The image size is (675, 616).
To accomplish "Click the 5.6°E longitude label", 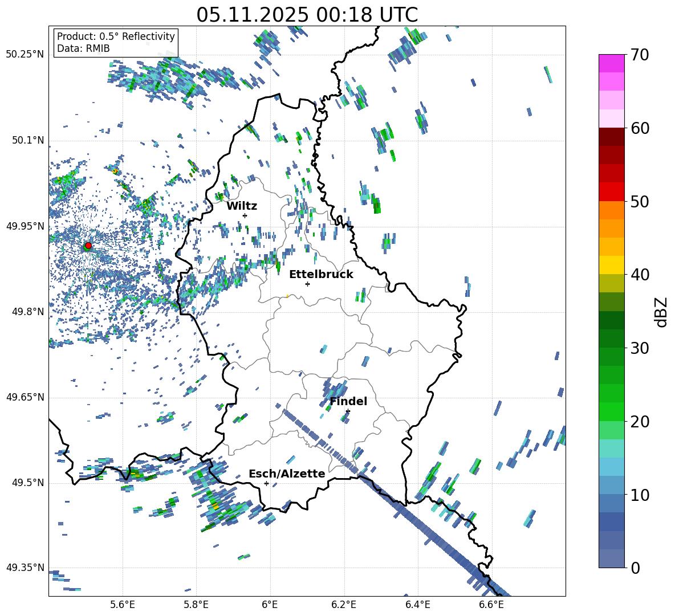I will [x=123, y=605].
